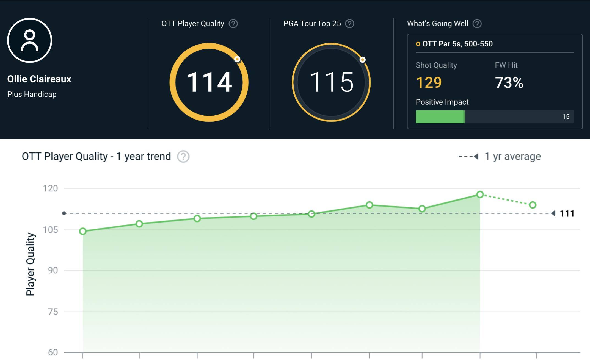The width and height of the screenshot is (590, 364).
Task: Click the dot at left end of average line
Action: [64, 213]
